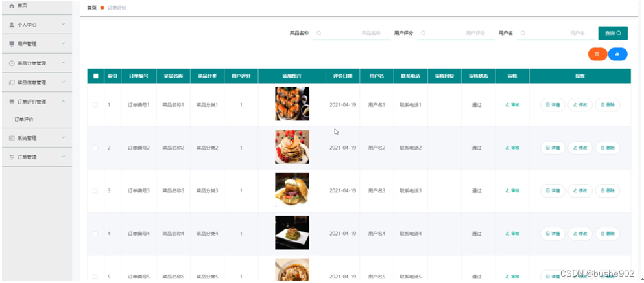Image resolution: width=644 pixels, height=283 pixels.
Task: Click 审核 edit icon for 订单编号2
Action: (x=507, y=148)
